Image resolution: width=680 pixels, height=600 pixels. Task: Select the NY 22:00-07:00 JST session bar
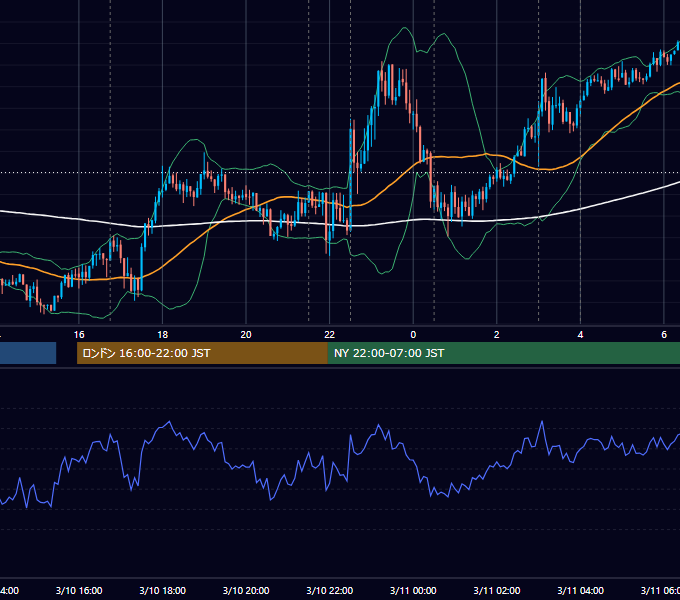click(x=503, y=353)
